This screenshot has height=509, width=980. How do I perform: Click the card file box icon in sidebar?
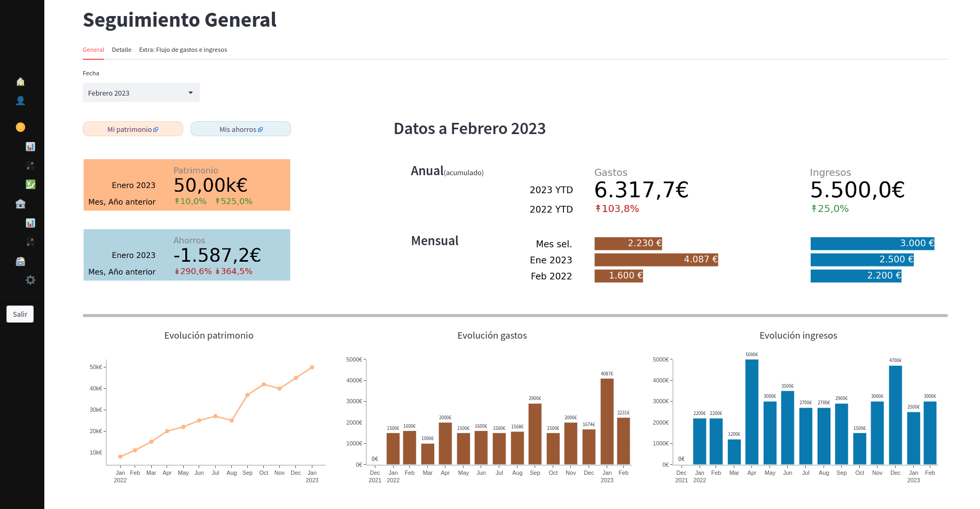[x=20, y=261]
